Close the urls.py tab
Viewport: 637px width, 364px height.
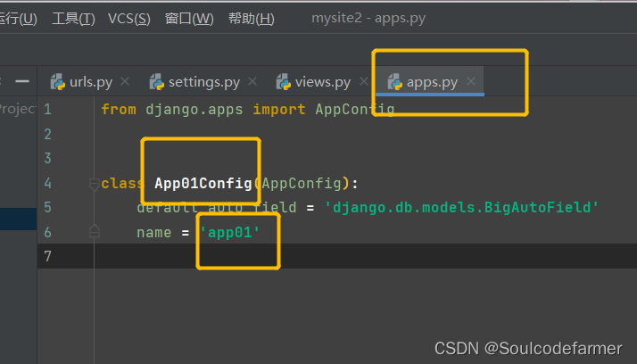[x=125, y=82]
